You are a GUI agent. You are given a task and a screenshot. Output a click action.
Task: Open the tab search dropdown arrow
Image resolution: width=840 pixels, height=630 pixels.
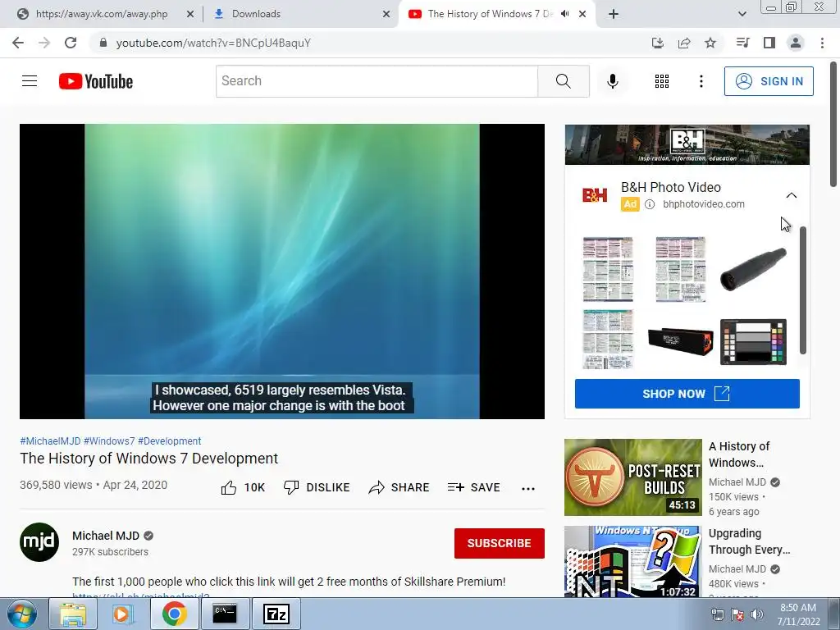pyautogui.click(x=742, y=14)
